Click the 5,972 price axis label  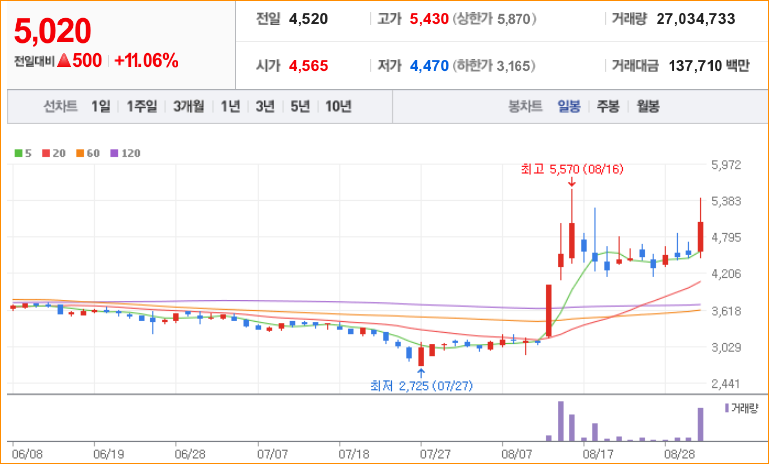click(726, 165)
